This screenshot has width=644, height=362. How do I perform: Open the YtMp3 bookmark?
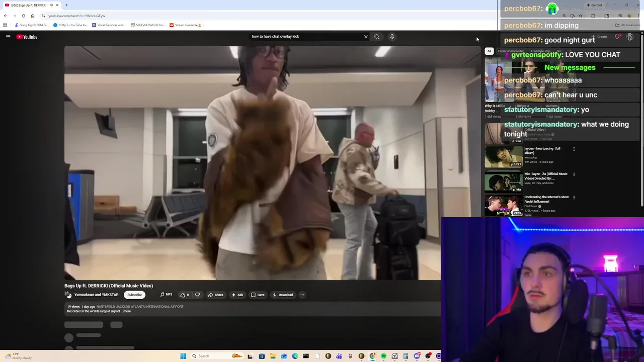(70, 25)
